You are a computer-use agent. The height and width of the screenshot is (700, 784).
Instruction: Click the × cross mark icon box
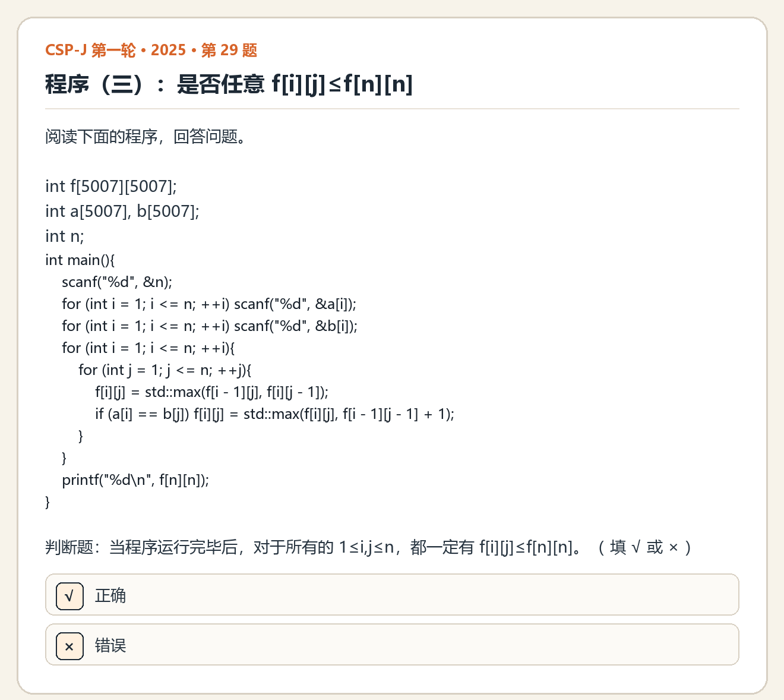[69, 646]
